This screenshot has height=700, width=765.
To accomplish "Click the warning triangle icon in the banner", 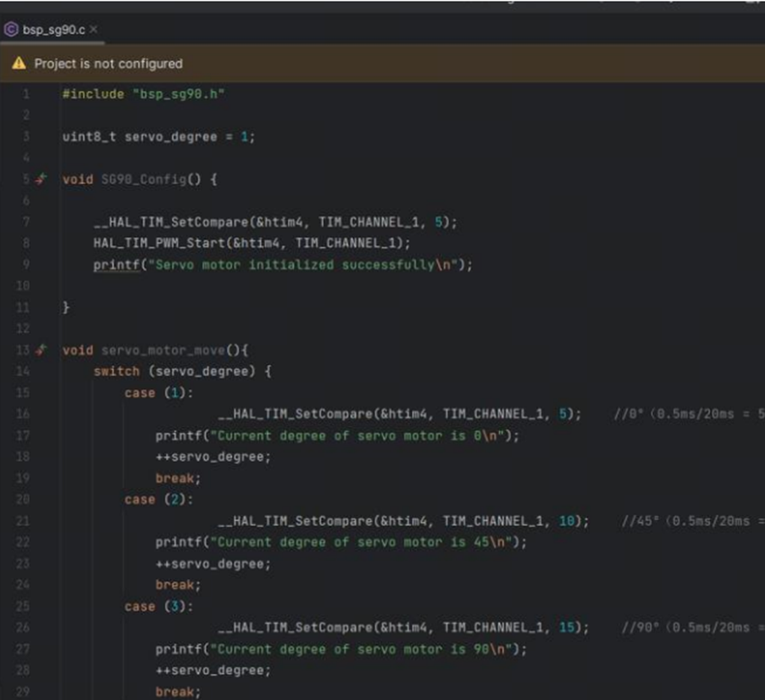I will pos(19,64).
